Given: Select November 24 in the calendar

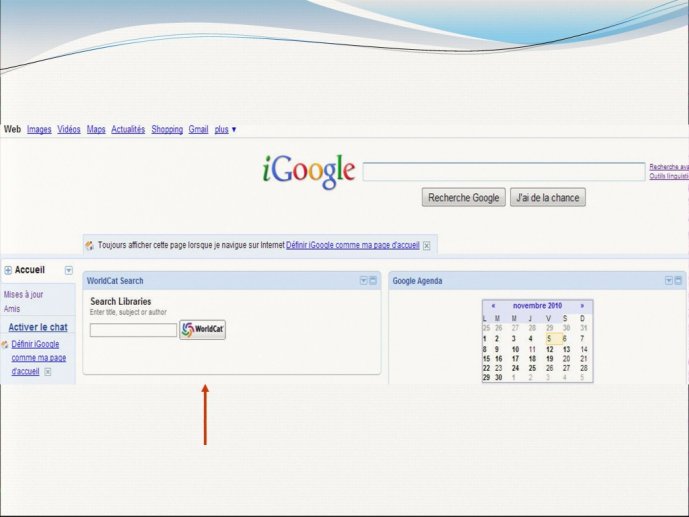Looking at the screenshot, I should pyautogui.click(x=515, y=368).
